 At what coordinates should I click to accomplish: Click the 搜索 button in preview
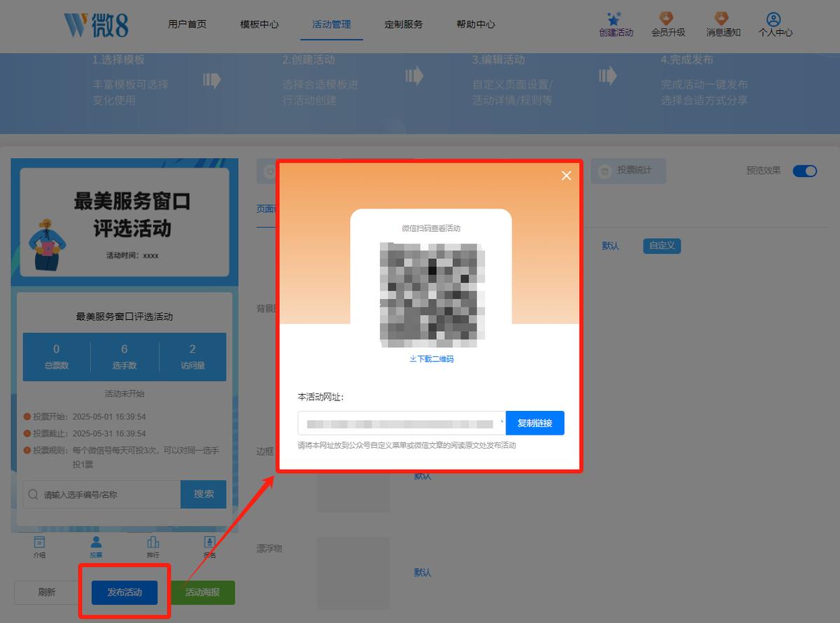point(204,494)
